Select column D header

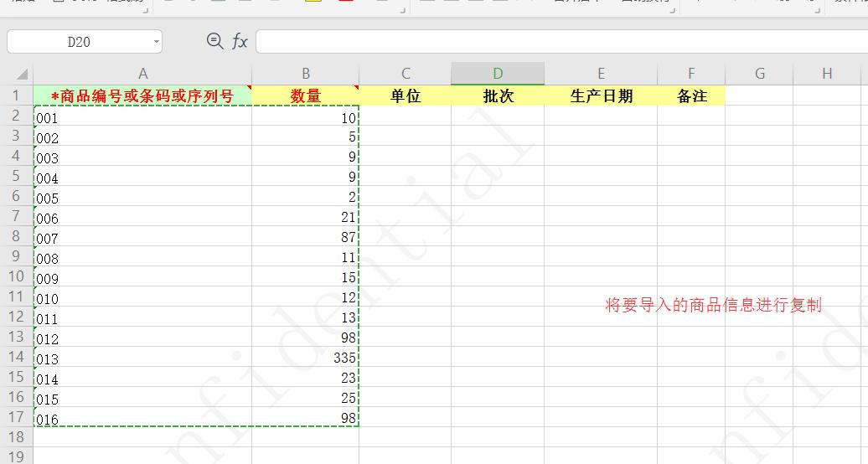[498, 74]
